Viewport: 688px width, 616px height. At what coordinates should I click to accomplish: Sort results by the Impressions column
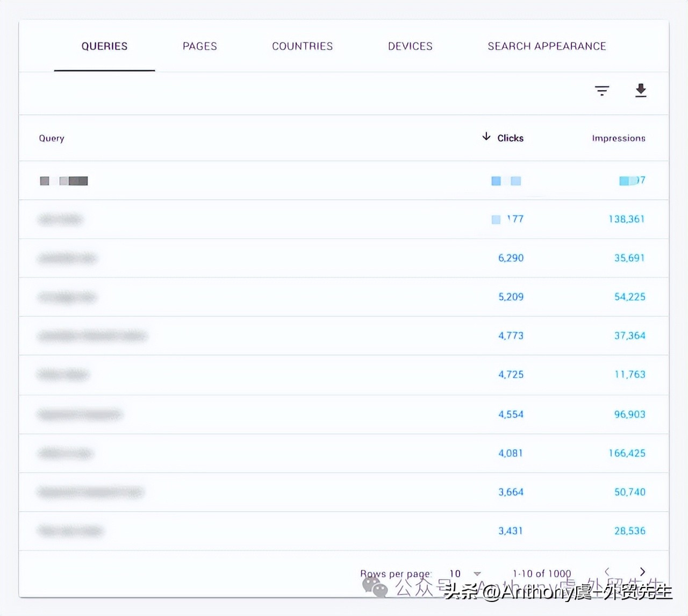(x=618, y=138)
